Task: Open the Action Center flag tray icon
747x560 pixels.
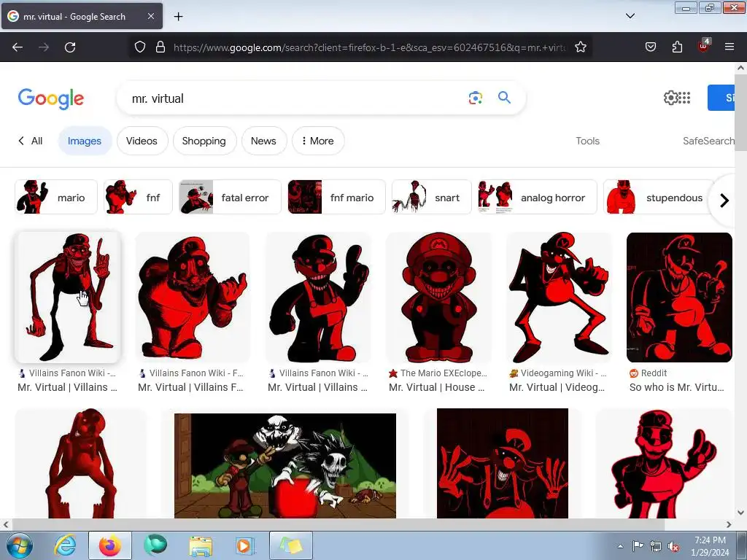Action: (638, 546)
